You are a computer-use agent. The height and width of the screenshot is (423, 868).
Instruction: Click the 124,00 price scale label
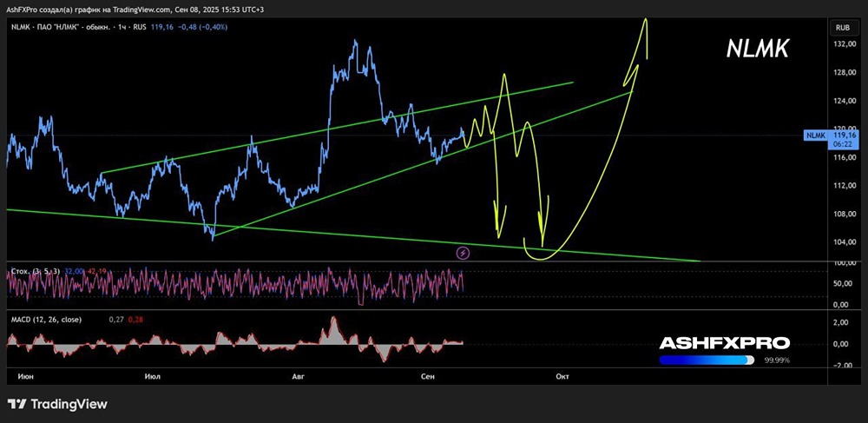point(844,101)
